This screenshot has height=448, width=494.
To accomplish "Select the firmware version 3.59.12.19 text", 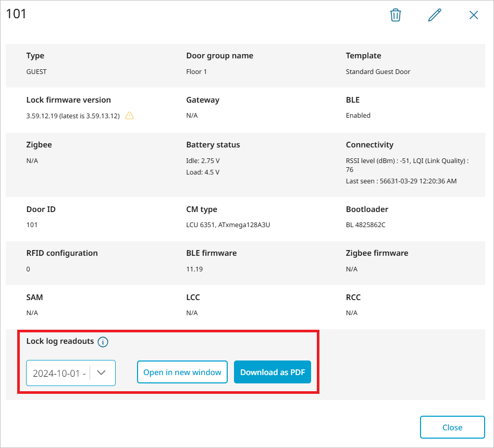I will pyautogui.click(x=73, y=116).
